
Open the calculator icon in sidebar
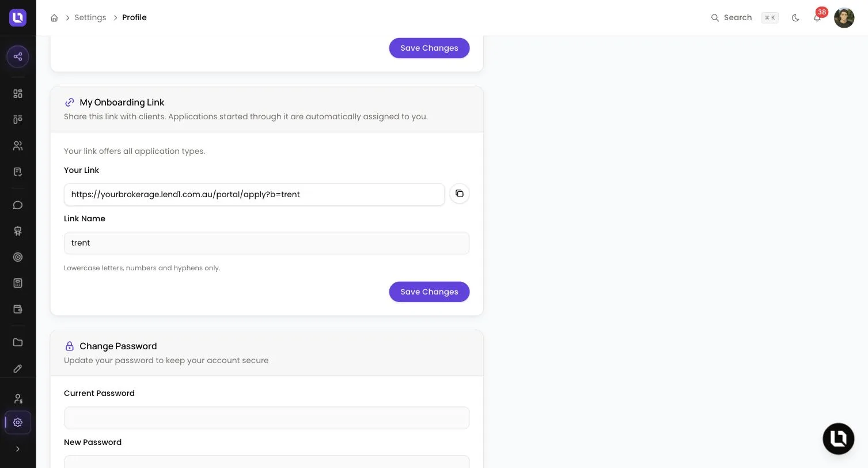point(18,283)
